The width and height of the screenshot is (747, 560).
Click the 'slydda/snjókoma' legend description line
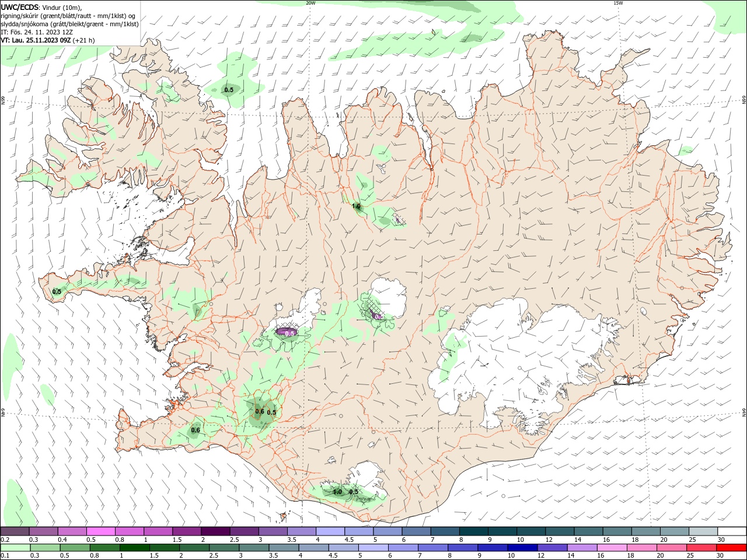pos(70,24)
